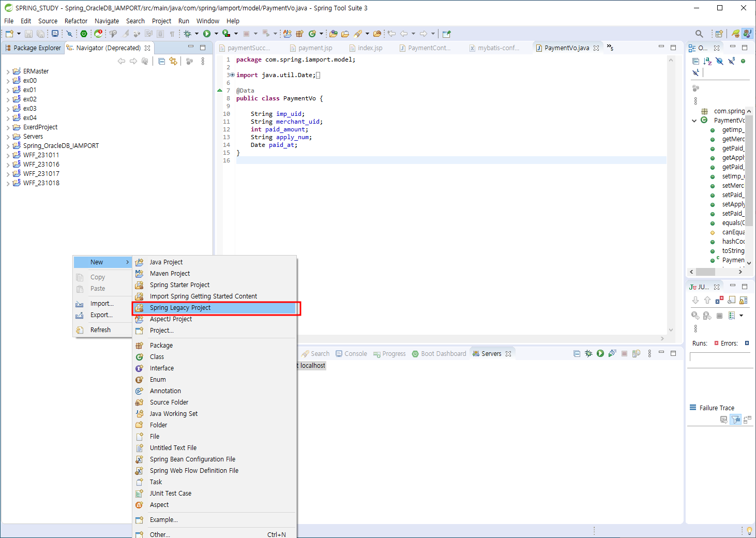Open JUnit Test Run History dropdown arrow

(741, 316)
